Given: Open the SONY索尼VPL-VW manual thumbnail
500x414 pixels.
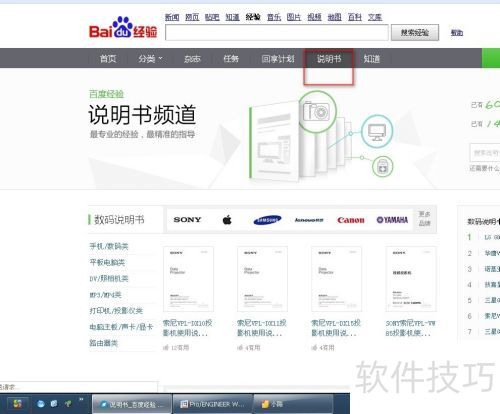Looking at the screenshot, I should pyautogui.click(x=411, y=279).
